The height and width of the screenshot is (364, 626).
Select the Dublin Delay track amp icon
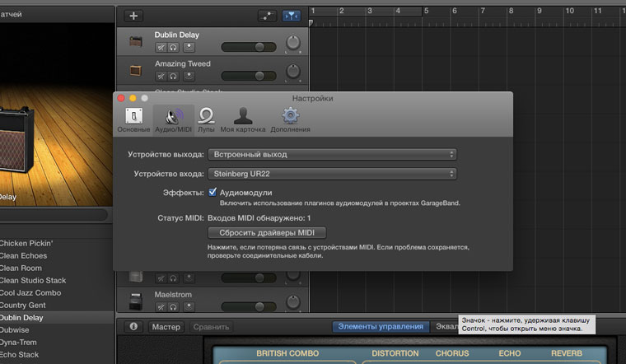click(x=136, y=41)
